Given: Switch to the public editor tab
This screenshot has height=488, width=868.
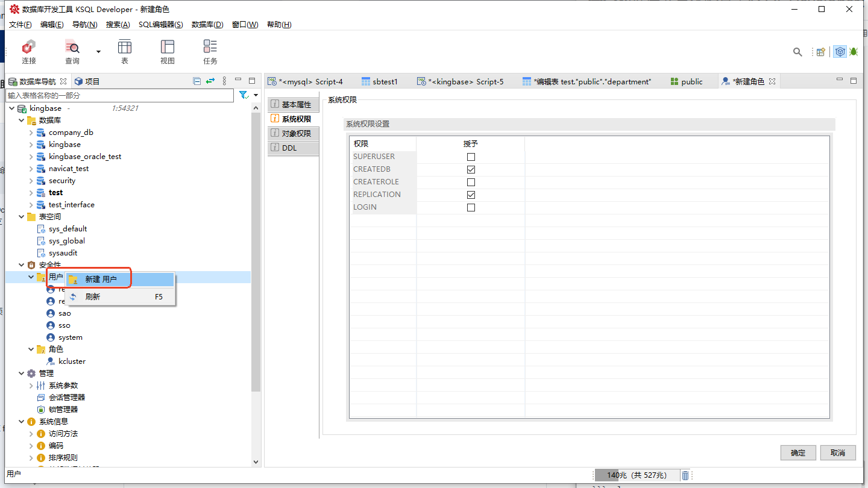Looking at the screenshot, I should [x=687, y=81].
